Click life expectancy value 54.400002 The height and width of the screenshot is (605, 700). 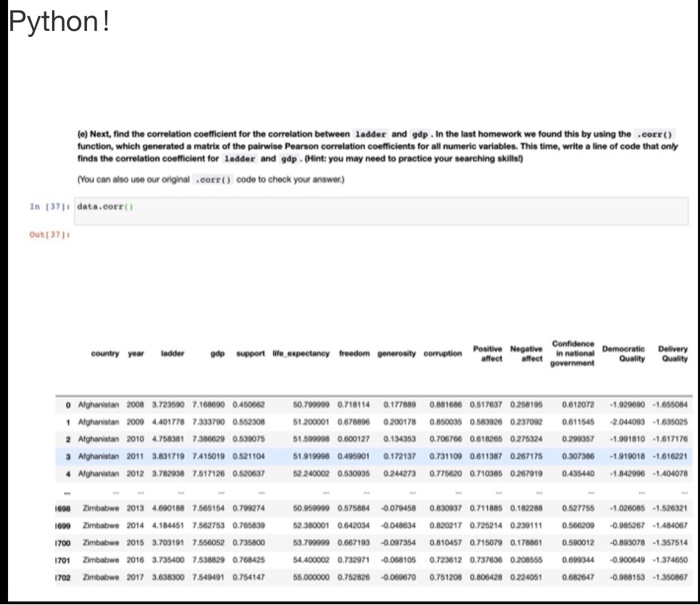[x=311, y=560]
